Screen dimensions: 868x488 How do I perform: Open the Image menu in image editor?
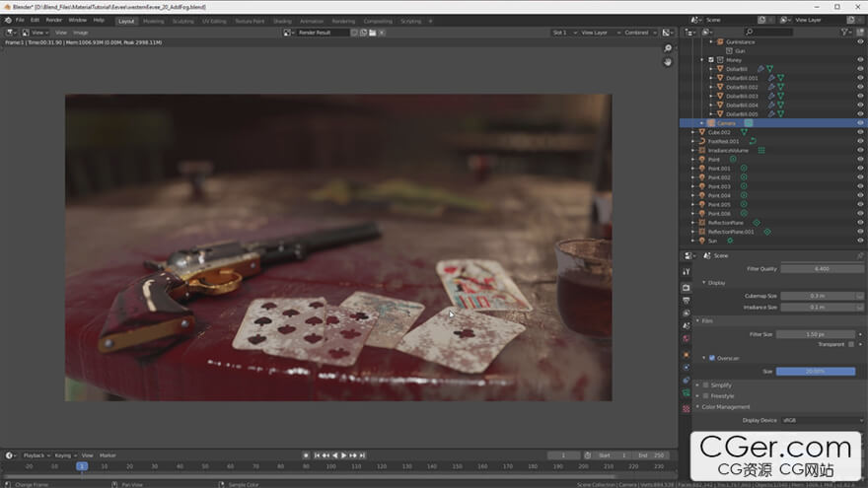coord(81,33)
